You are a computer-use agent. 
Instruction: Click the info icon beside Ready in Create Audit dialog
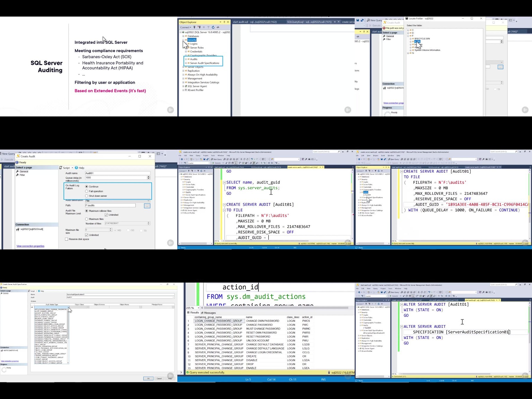pyautogui.click(x=17, y=162)
